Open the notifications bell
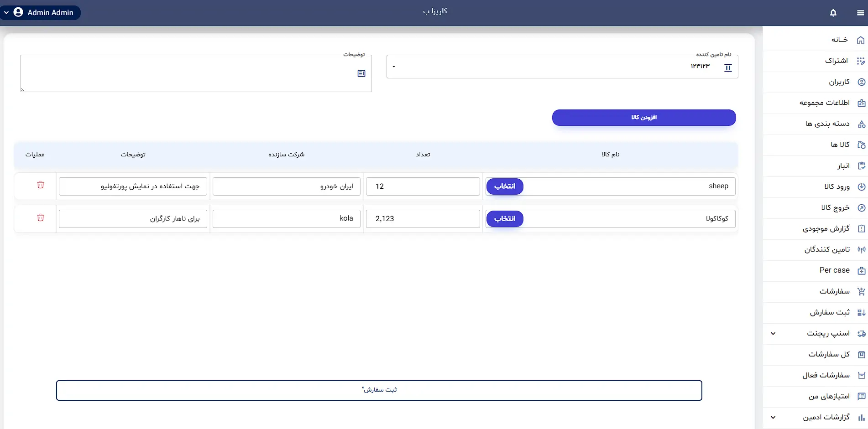 point(833,13)
